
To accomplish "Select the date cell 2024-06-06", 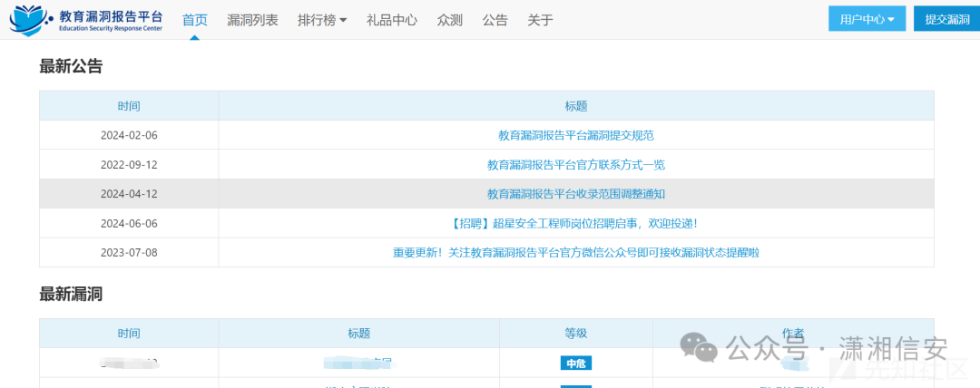I will [129, 223].
